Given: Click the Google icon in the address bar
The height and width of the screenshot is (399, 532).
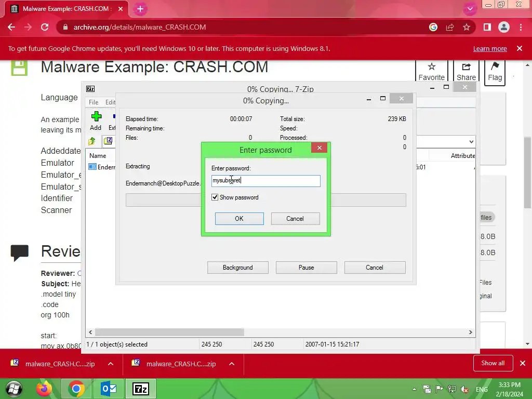Looking at the screenshot, I should (433, 27).
